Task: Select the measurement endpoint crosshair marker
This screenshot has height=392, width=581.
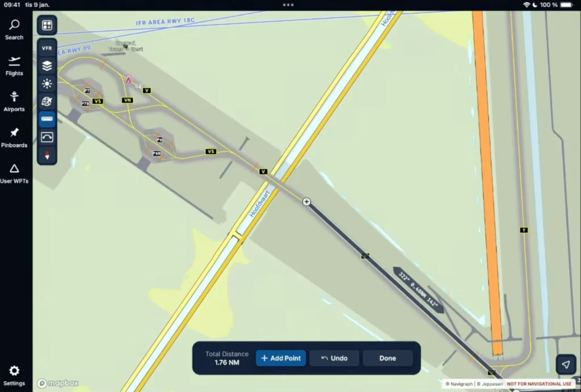Action: 306,201
